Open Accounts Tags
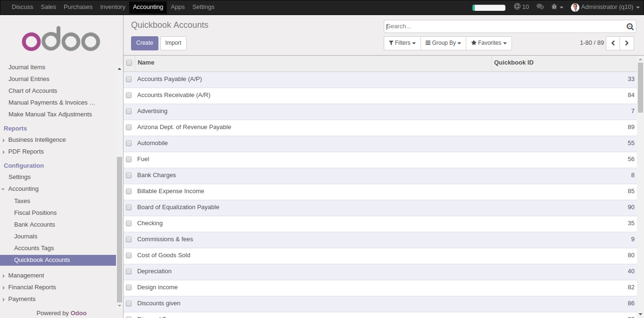Viewport: 644px width, 318px height. tap(34, 248)
